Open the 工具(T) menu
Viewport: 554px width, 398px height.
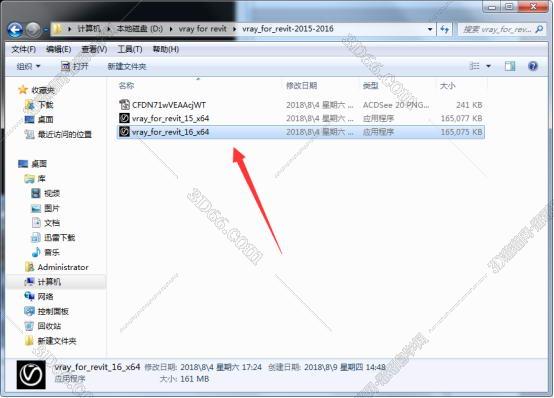point(130,49)
